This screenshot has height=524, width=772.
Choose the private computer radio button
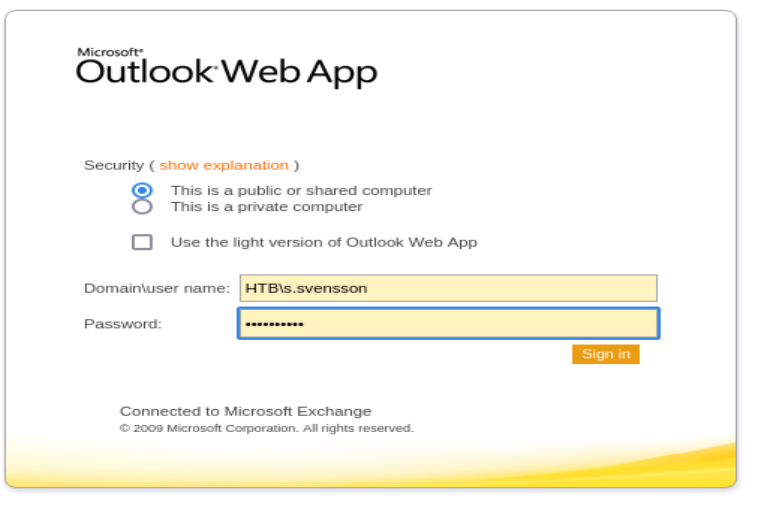pyautogui.click(x=142, y=207)
